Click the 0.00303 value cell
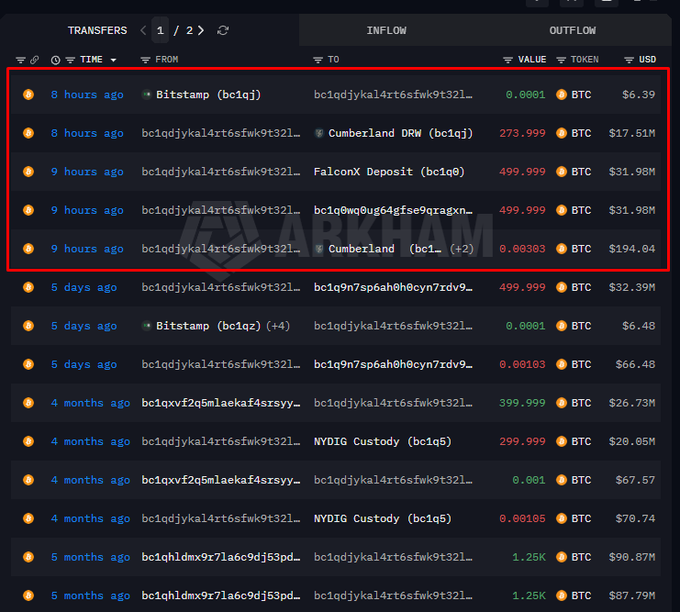 522,249
